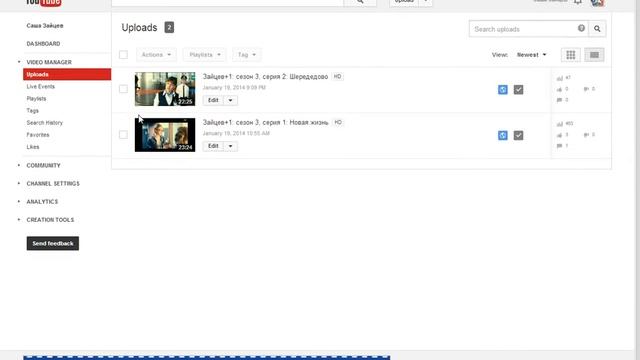This screenshot has width=640, height=360.
Task: Open Favorites in the sidebar
Action: [x=38, y=135]
